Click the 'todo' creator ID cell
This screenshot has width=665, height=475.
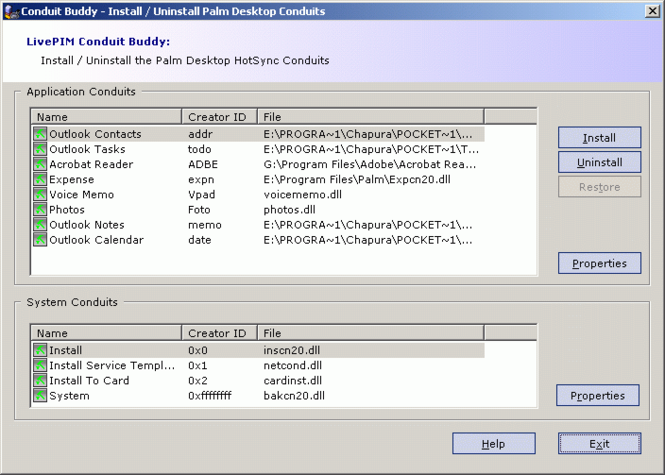199,149
